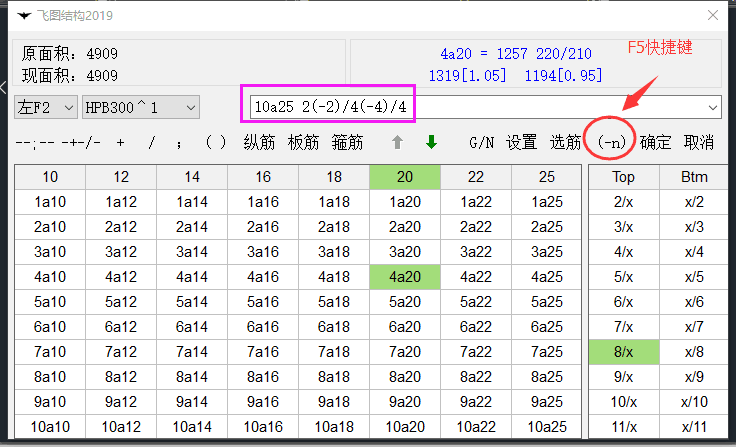
Task: Open the 左F2 dropdown
Action: pyautogui.click(x=46, y=108)
